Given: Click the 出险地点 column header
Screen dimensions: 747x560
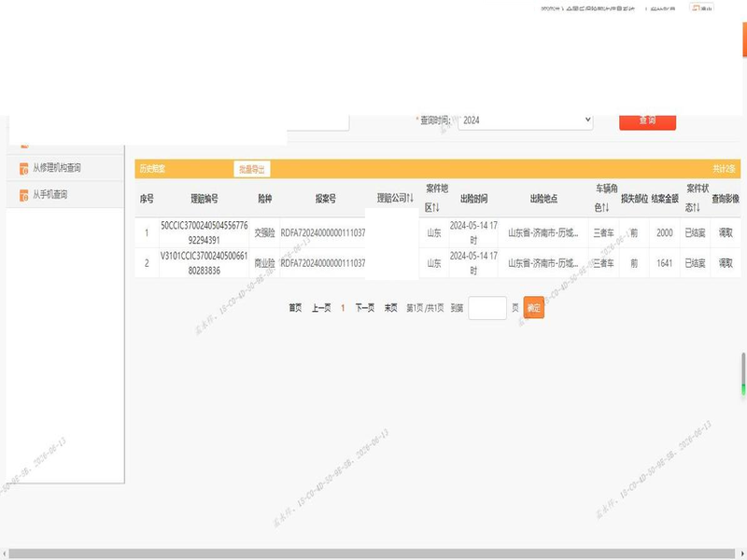Looking at the screenshot, I should pos(543,199).
